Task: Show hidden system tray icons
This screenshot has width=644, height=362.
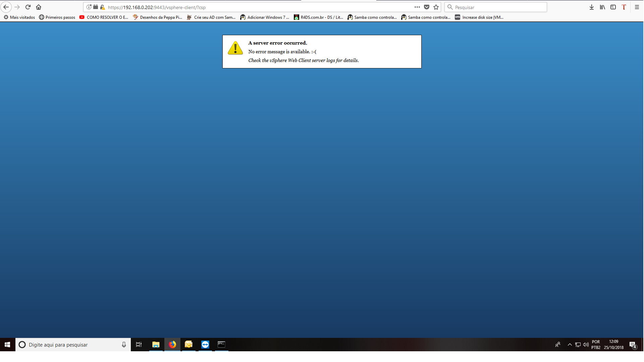Action: pos(570,345)
